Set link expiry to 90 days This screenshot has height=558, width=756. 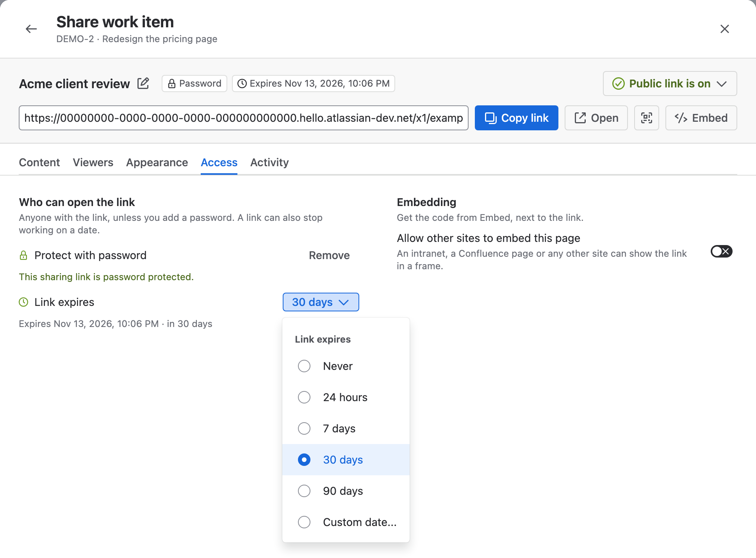(346, 491)
